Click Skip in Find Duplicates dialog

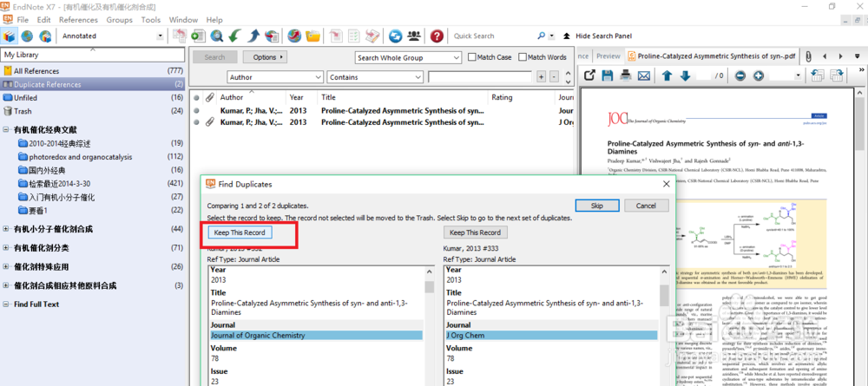(x=597, y=206)
